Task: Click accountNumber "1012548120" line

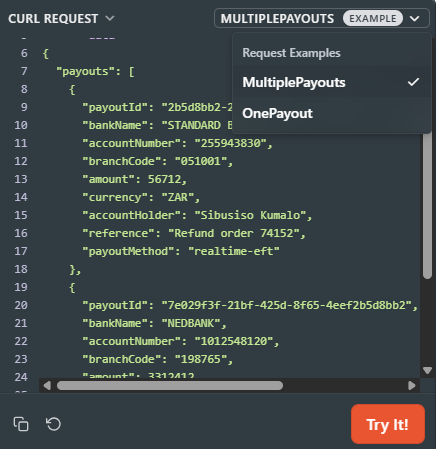Action: coord(181,341)
